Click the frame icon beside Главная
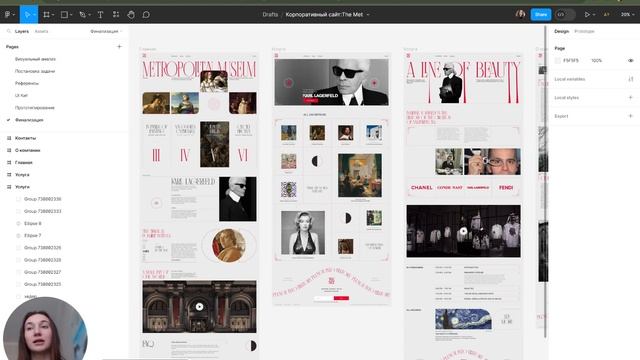Viewport: 640px width, 360px height. pos(9,162)
